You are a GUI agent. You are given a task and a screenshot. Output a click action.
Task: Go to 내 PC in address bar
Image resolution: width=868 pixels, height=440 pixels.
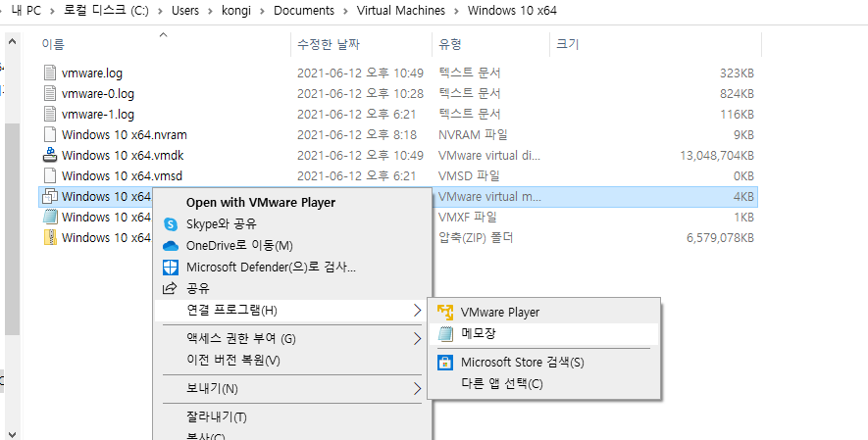[26, 11]
